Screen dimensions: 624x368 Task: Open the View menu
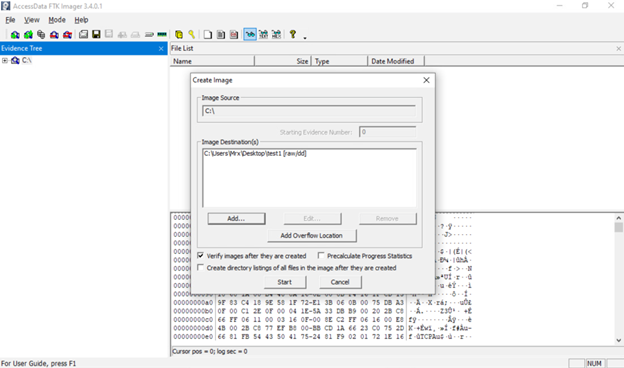click(31, 20)
